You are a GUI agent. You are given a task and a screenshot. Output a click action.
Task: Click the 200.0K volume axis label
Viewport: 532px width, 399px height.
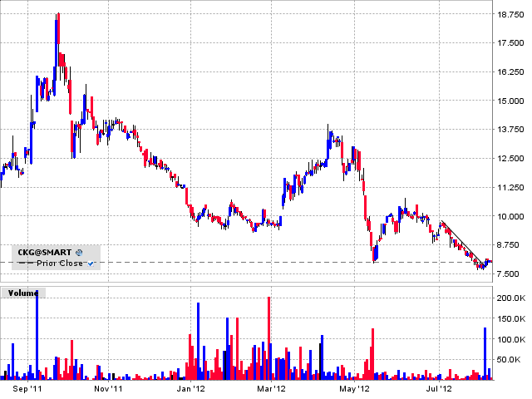(510, 298)
